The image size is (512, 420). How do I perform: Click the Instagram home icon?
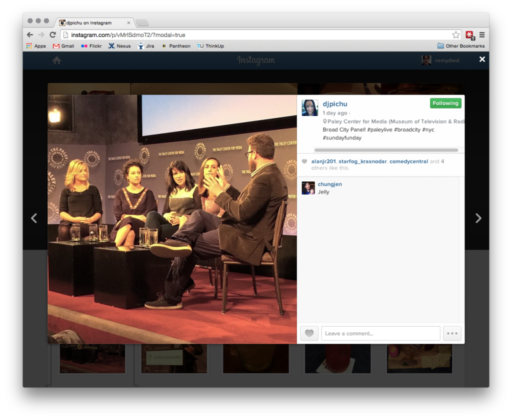[x=57, y=60]
